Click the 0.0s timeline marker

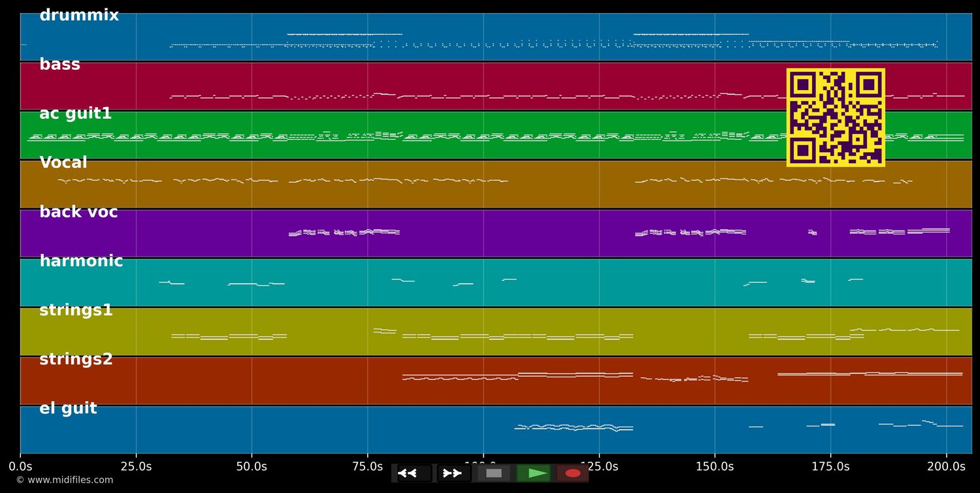[x=21, y=466]
